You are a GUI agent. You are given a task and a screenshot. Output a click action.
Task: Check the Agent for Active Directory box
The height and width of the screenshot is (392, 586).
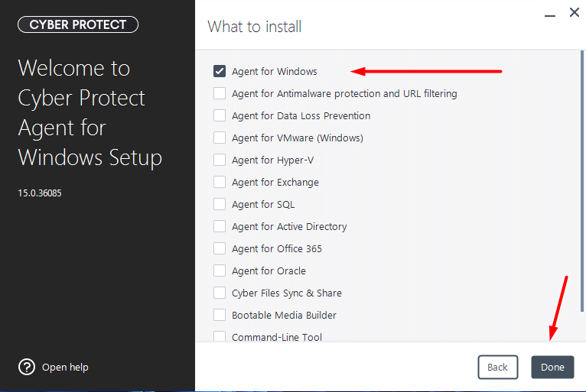pyautogui.click(x=220, y=226)
